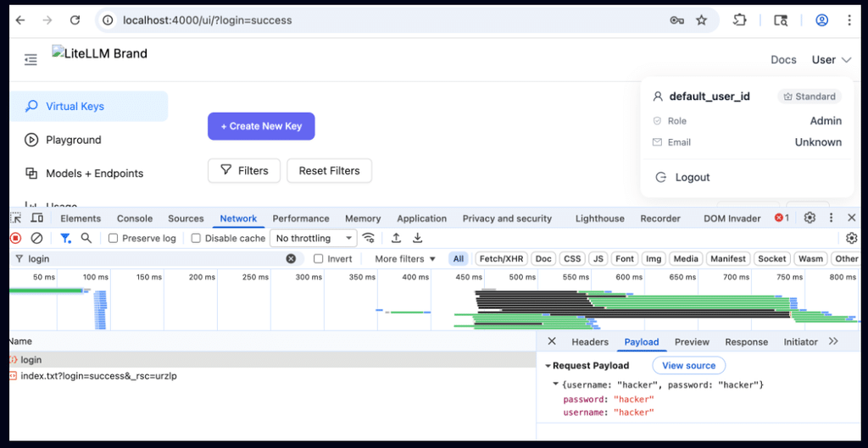
Task: Click the red error count badge
Action: [782, 218]
